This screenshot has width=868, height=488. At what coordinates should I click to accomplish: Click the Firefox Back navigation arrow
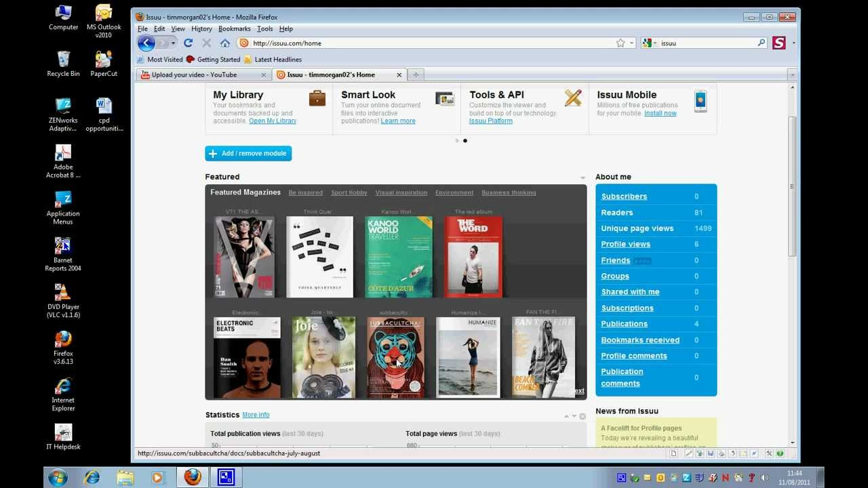(146, 43)
